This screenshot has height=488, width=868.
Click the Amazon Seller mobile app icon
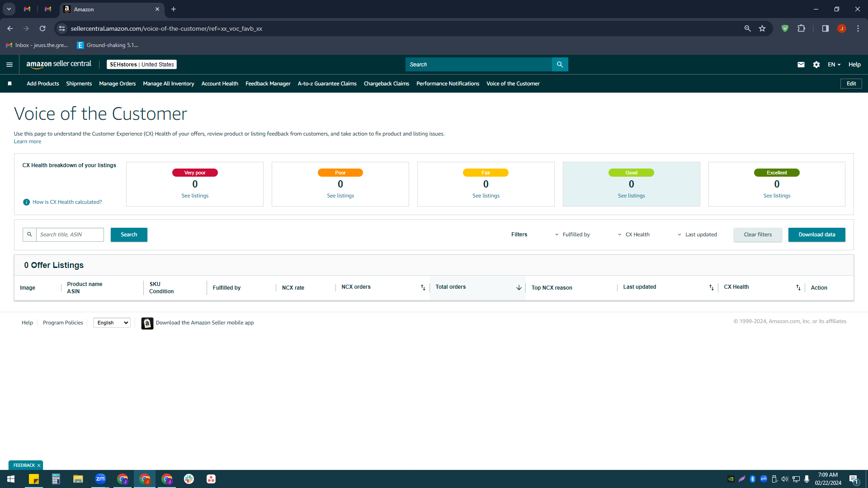click(147, 323)
